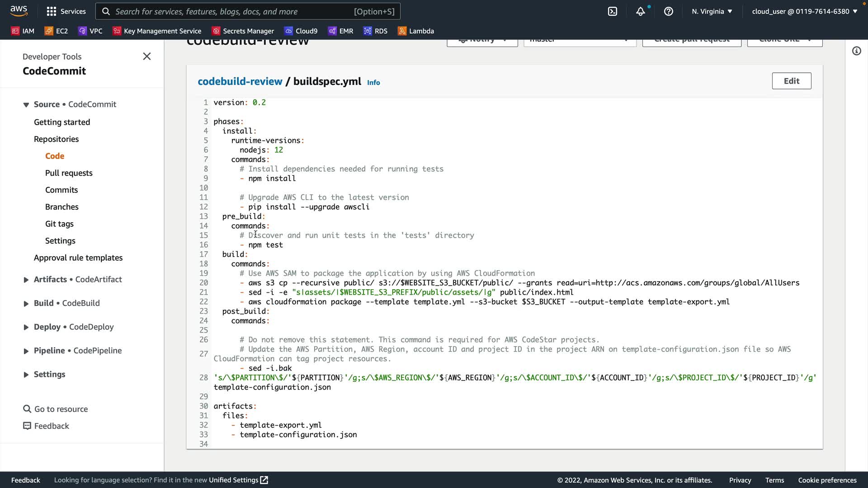Screen dimensions: 868x488
Task: Click the Edit button for buildspec.yml
Action: click(x=791, y=81)
